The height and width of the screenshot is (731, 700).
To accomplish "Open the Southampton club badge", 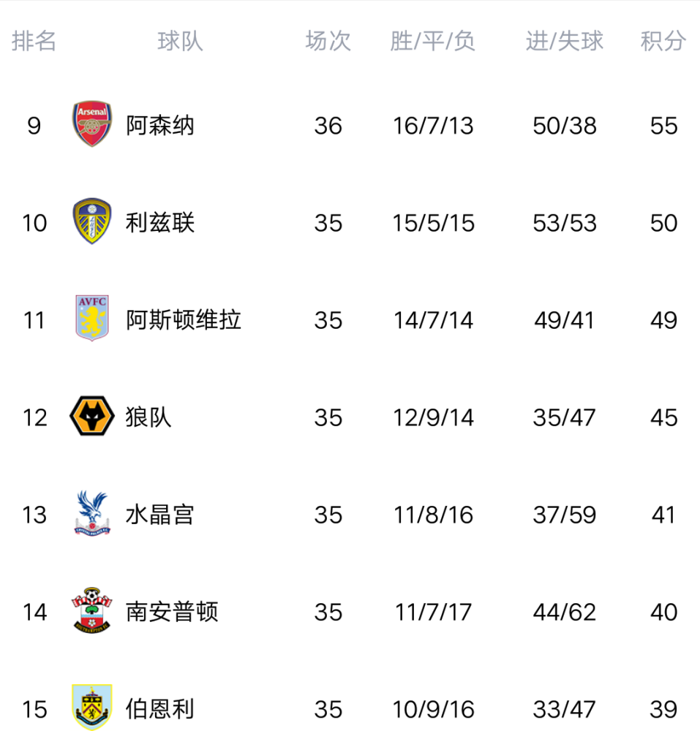I will (92, 610).
